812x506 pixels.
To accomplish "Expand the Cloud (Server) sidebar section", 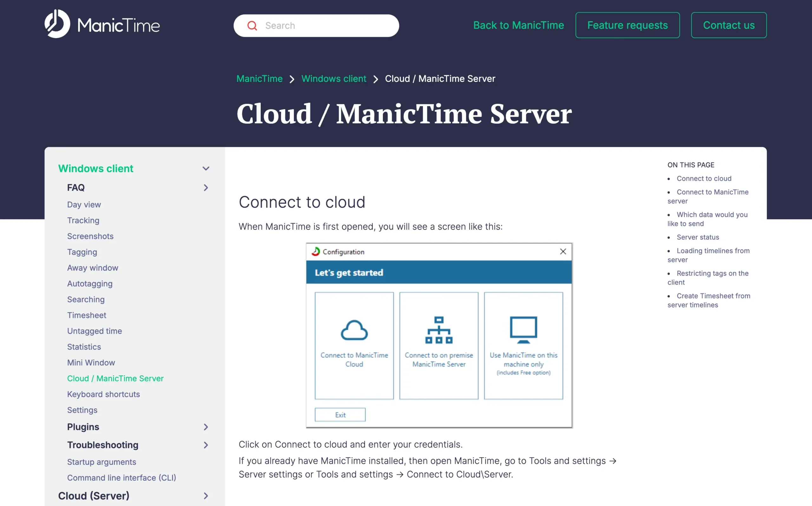I will pyautogui.click(x=206, y=496).
